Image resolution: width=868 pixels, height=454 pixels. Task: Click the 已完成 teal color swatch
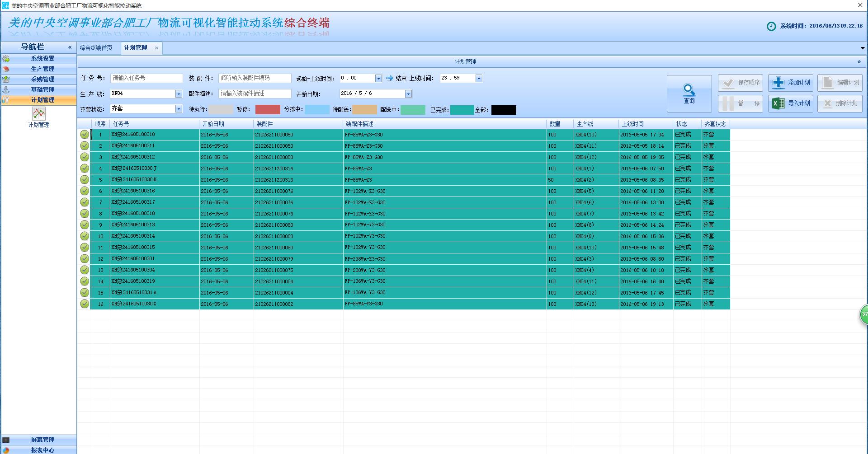coord(462,110)
